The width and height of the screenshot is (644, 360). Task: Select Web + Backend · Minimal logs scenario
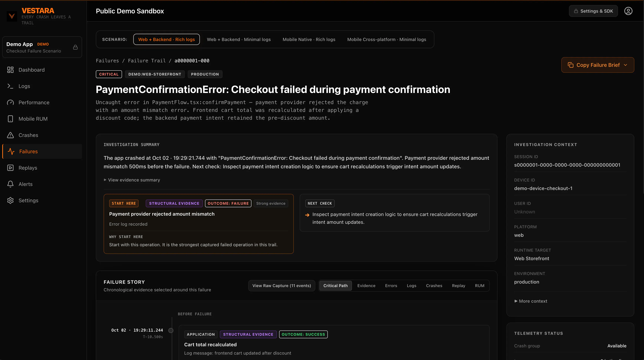tap(239, 40)
